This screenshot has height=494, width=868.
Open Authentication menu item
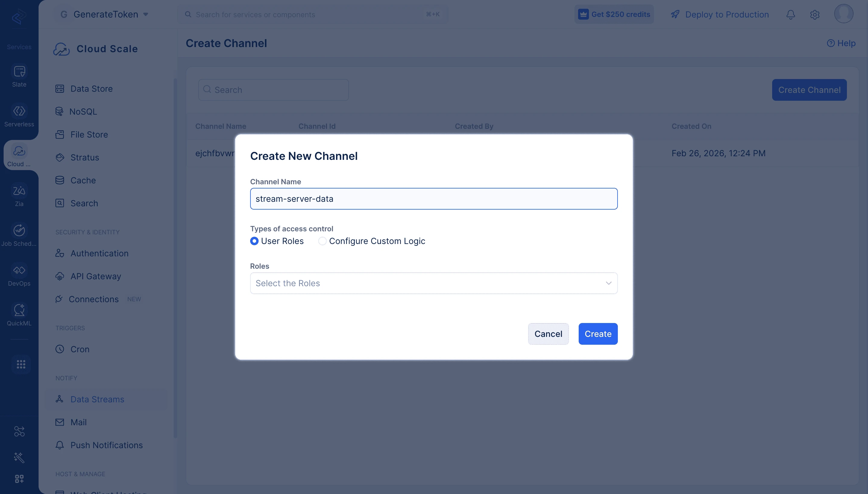pos(99,253)
